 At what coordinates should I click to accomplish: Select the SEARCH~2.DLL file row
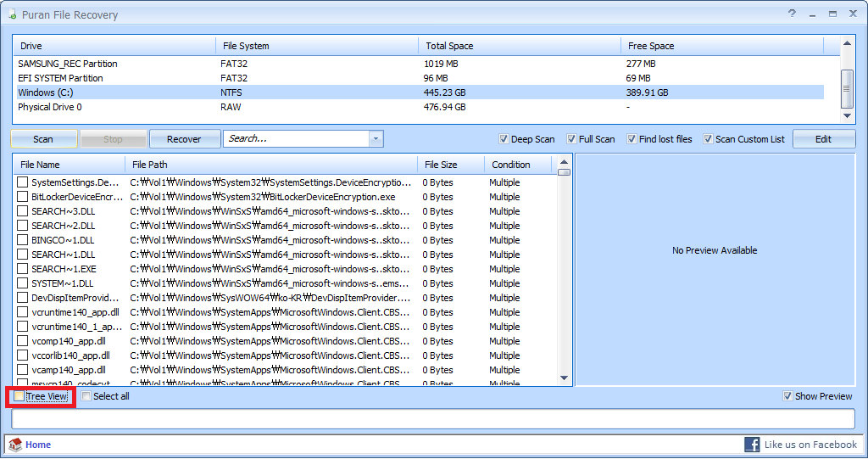click(x=285, y=226)
